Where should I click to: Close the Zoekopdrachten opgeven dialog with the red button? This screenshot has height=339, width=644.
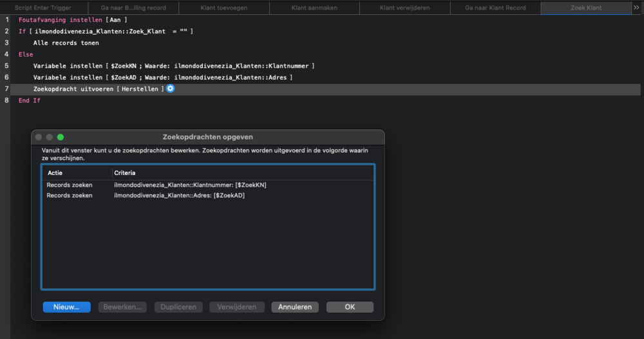click(38, 137)
